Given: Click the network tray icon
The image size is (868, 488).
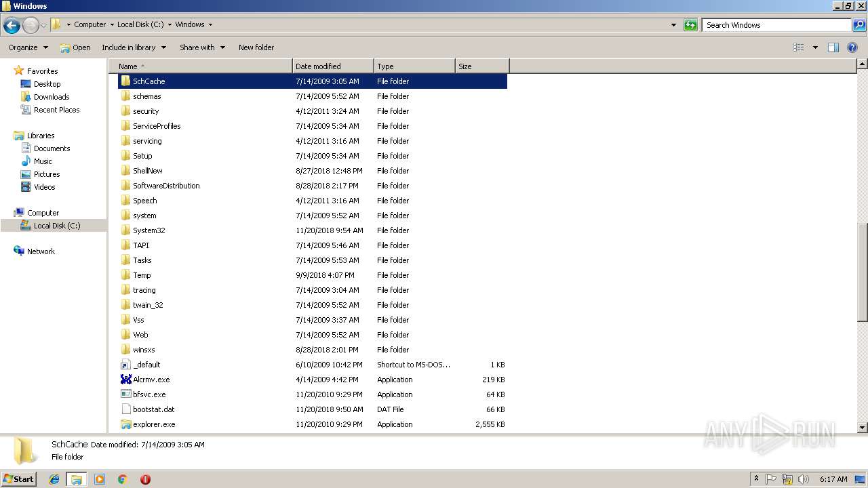Looking at the screenshot, I should pyautogui.click(x=787, y=479).
